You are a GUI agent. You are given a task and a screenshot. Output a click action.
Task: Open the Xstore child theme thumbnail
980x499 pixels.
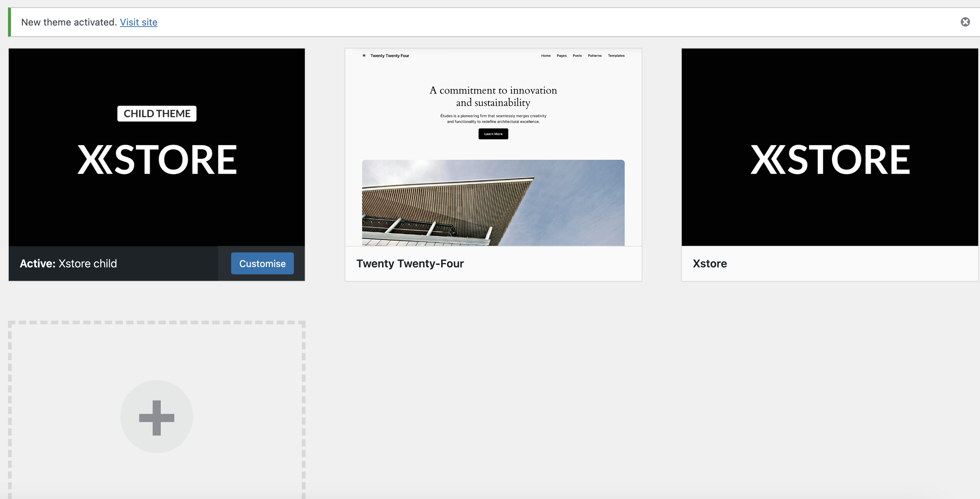pos(157,147)
